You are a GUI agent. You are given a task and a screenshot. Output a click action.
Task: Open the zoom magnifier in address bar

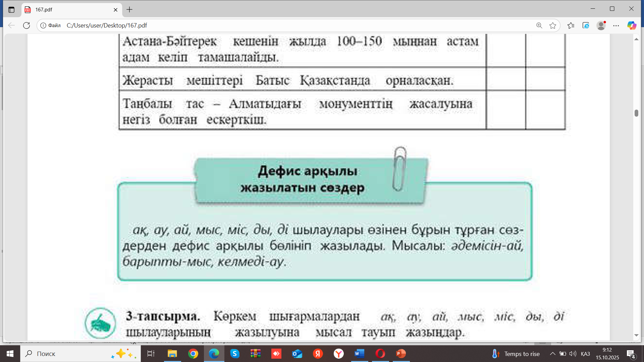click(539, 25)
